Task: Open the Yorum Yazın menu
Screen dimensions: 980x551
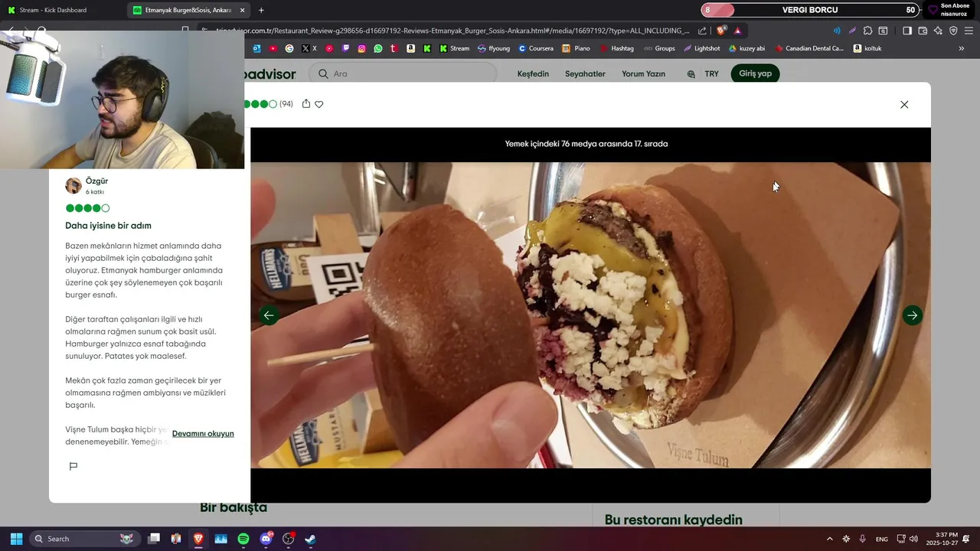Action: (643, 73)
